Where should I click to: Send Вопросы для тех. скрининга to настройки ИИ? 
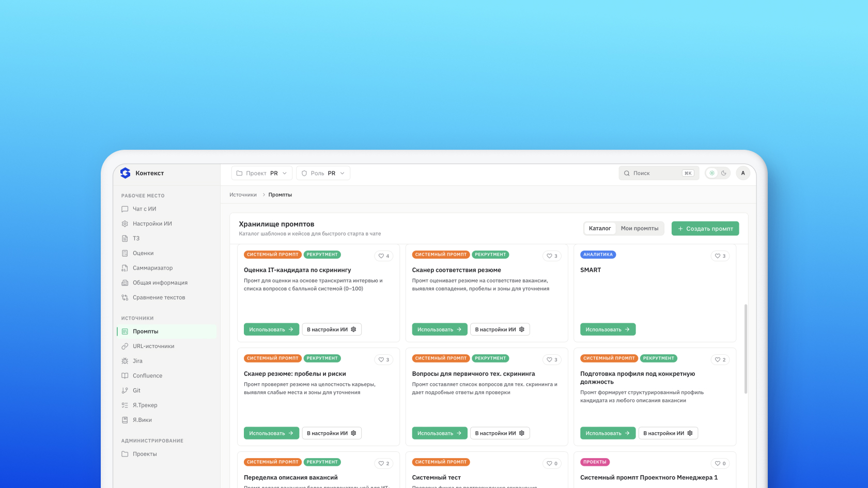[x=500, y=433]
